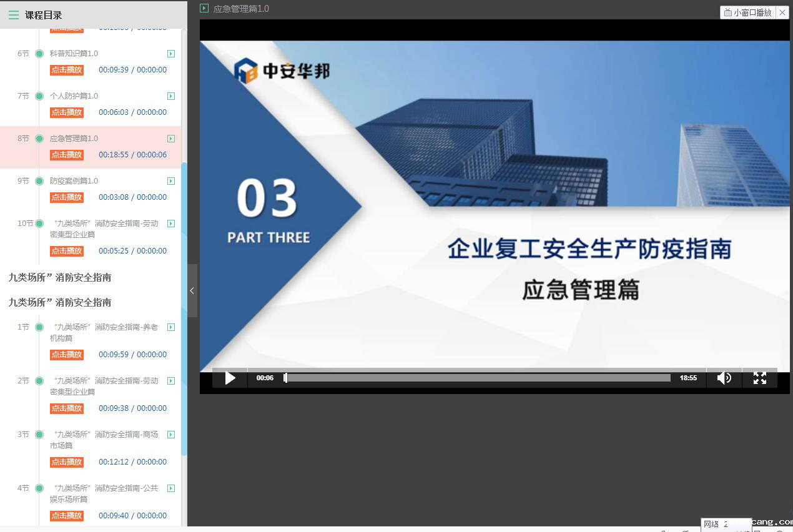The height and width of the screenshot is (532, 793).
Task: Click the 课程目录 hamburger menu icon
Action: pos(13,15)
